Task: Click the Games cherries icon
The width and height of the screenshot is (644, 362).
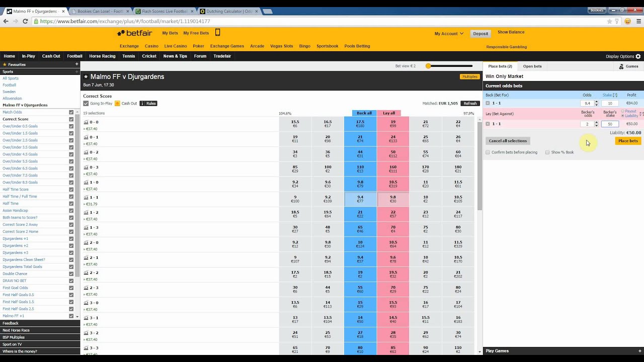Action: (621, 66)
